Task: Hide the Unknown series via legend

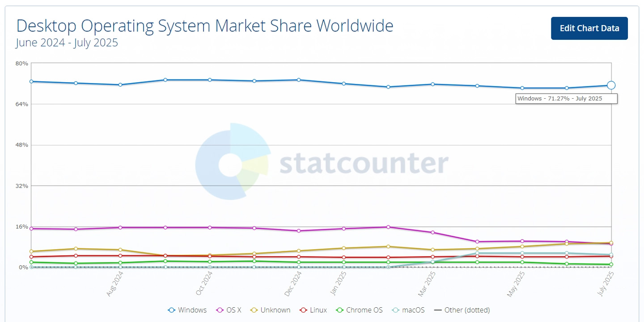Action: tap(270, 310)
